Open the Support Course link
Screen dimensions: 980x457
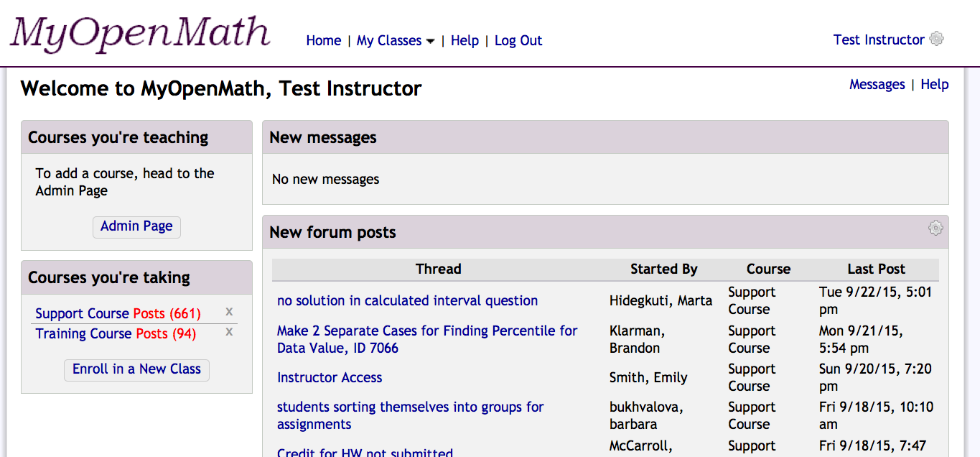coord(83,313)
